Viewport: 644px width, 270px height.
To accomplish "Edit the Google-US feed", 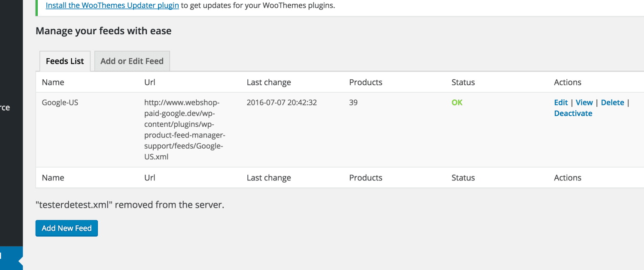I will pyautogui.click(x=561, y=102).
